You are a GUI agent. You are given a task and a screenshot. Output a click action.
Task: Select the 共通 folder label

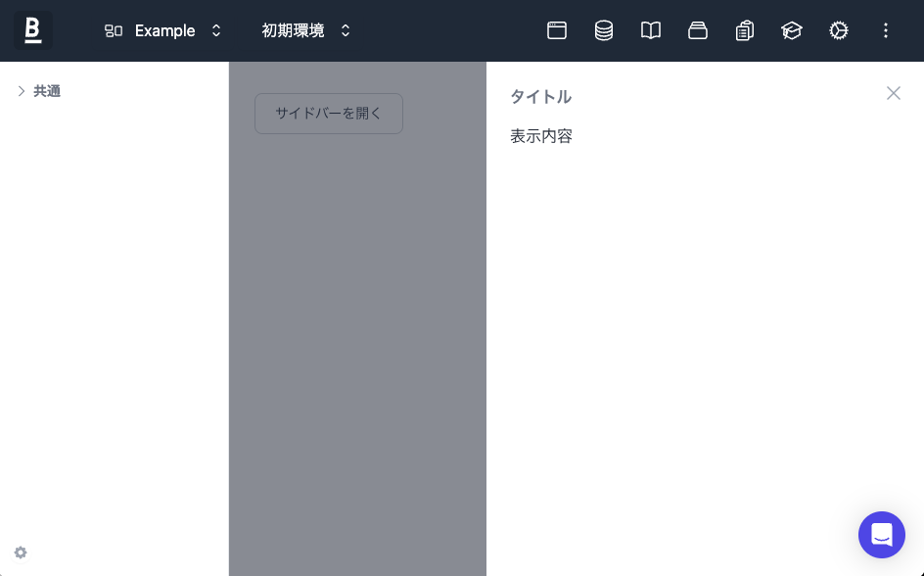[x=47, y=91]
